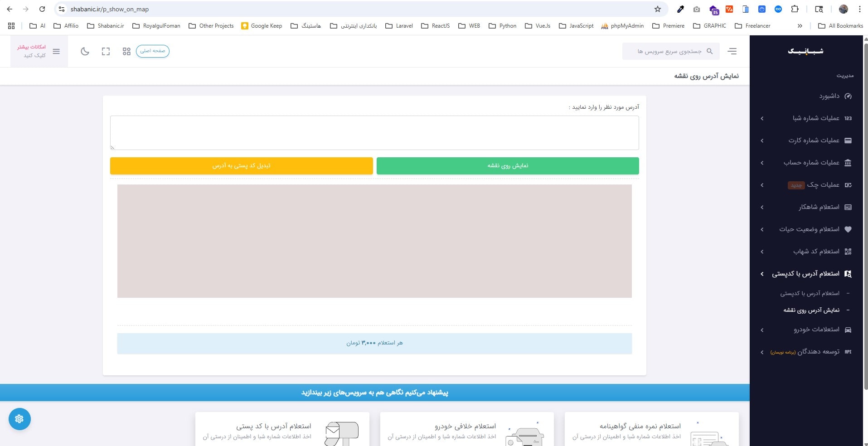Expand عملیات شماره کارت menu

(807, 141)
